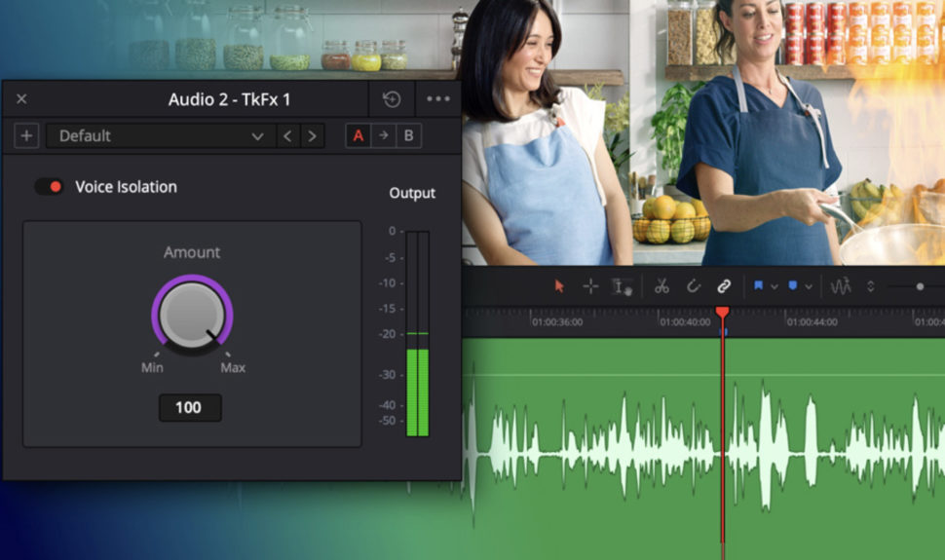The image size is (945, 560).
Task: Open the three-dot options menu
Action: pyautogui.click(x=437, y=99)
